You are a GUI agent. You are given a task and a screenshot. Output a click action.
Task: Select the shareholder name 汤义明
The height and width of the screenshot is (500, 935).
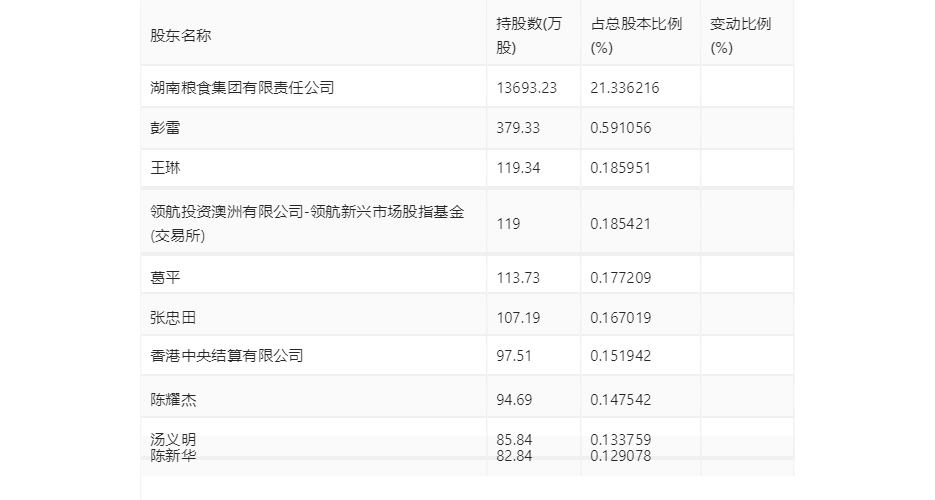point(173,440)
